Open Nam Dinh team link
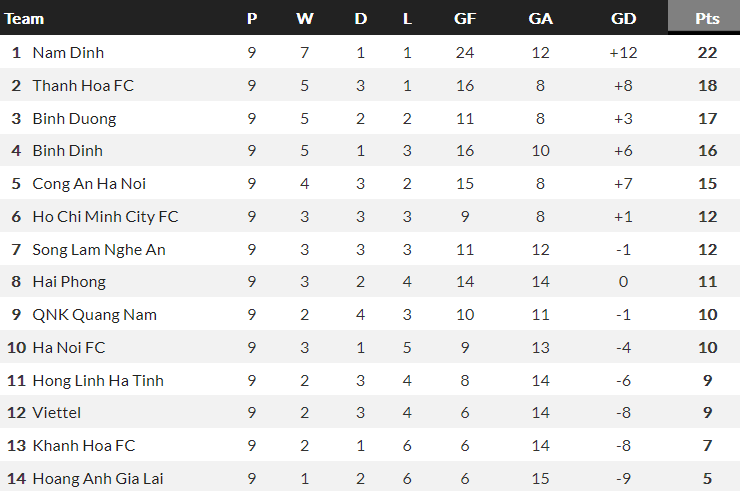 [68, 52]
